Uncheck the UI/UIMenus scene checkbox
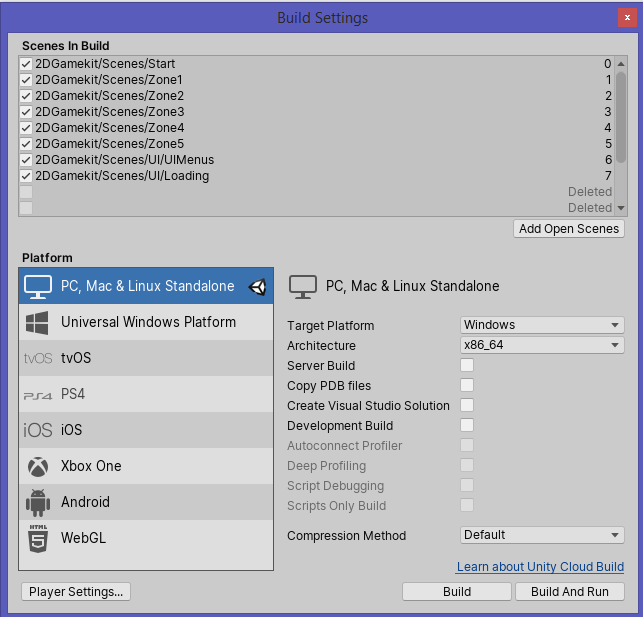Viewport: 643px width, 617px height. click(x=26, y=160)
